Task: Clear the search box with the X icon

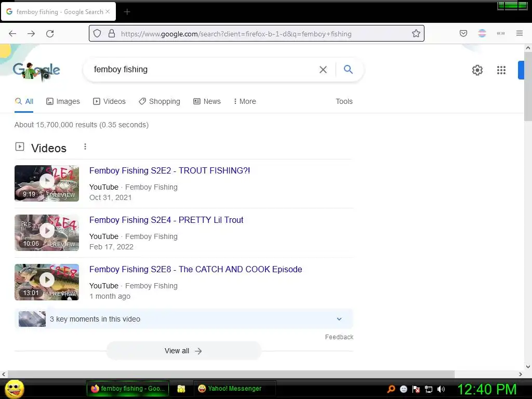Action: (323, 70)
